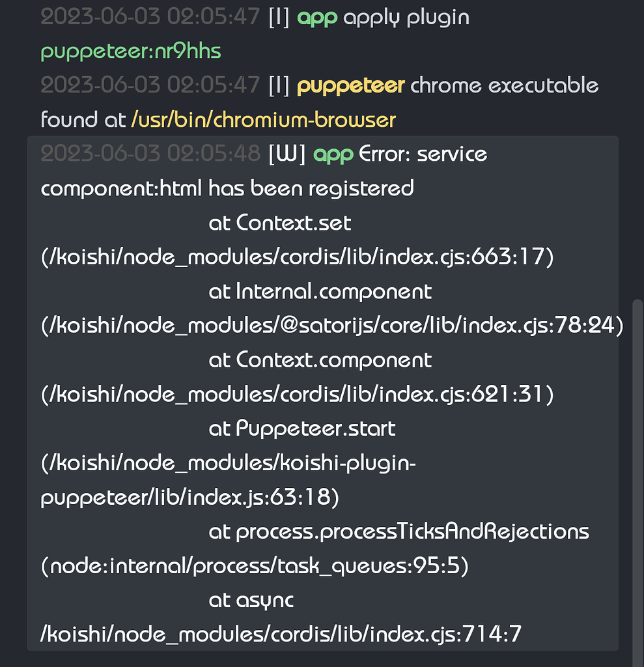The width and height of the screenshot is (644, 667).
Task: Click the green app label before Error
Action: pos(333,154)
